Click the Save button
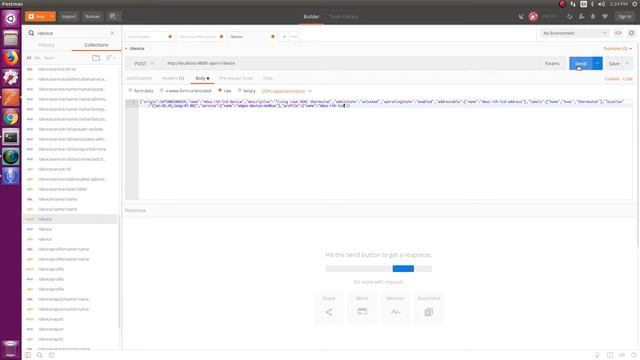 coord(614,63)
